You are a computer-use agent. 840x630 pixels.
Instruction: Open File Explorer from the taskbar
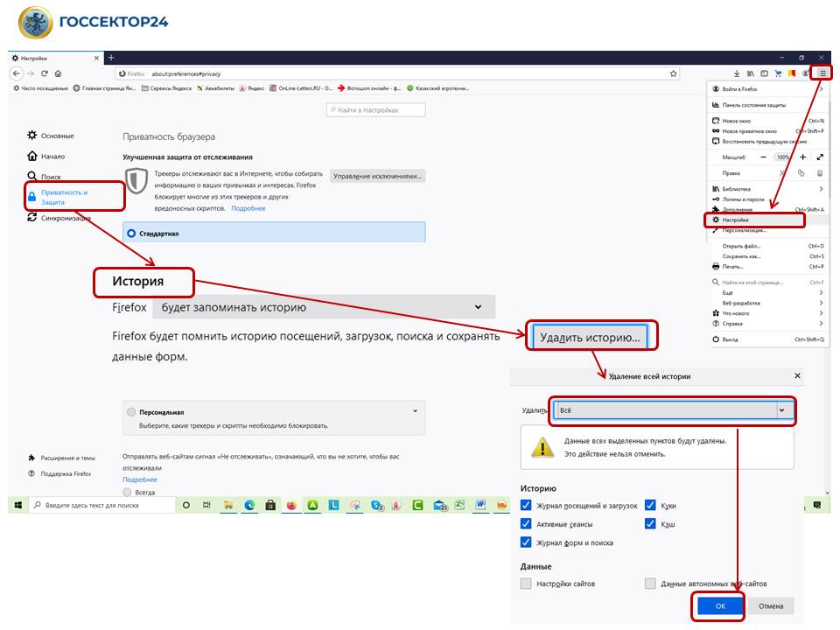tap(228, 505)
